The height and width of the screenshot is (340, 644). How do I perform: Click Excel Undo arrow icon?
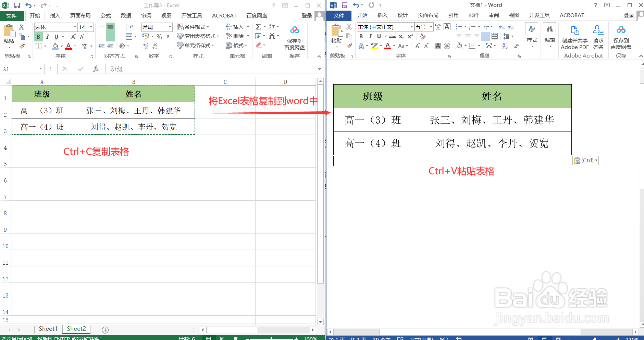pyautogui.click(x=28, y=5)
